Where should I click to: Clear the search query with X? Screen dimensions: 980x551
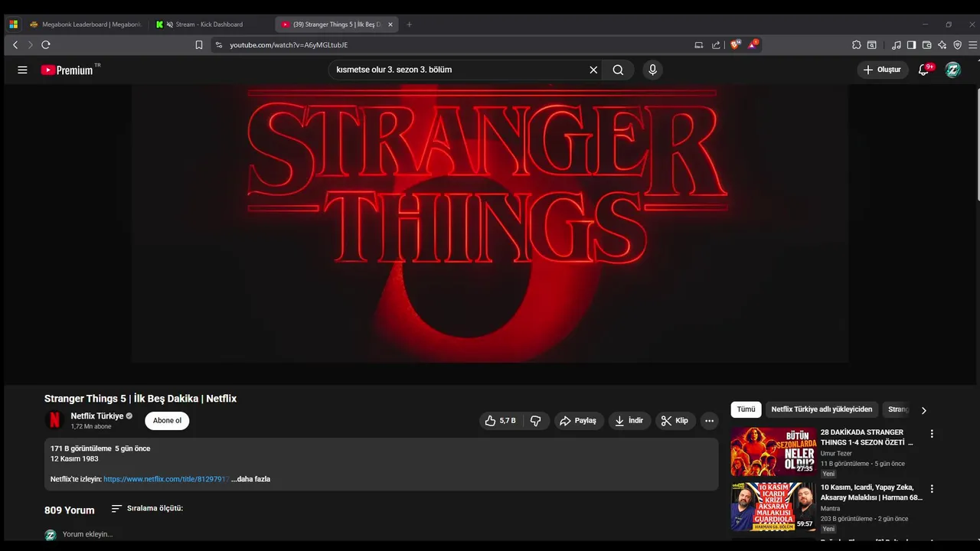(x=593, y=70)
